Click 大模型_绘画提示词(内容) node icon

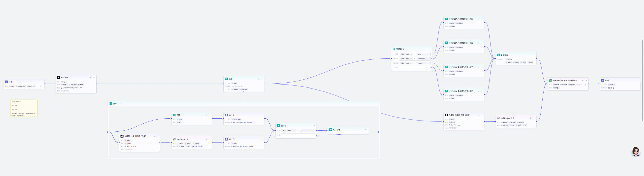click(x=122, y=136)
